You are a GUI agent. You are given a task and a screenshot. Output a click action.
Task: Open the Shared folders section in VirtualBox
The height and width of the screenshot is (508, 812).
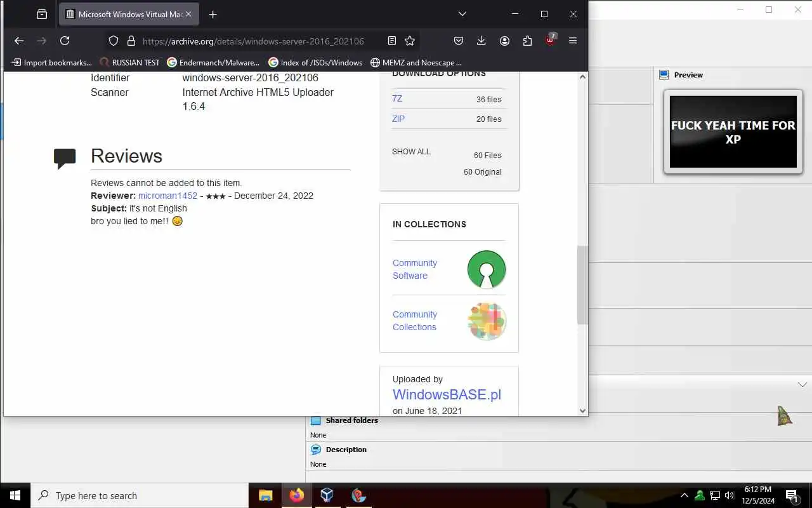click(351, 420)
